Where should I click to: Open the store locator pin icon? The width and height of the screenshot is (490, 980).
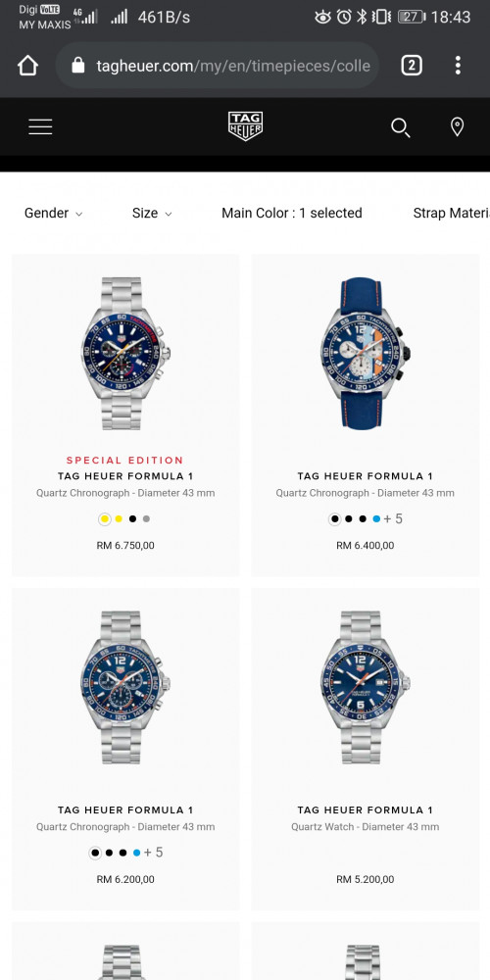coord(458,126)
